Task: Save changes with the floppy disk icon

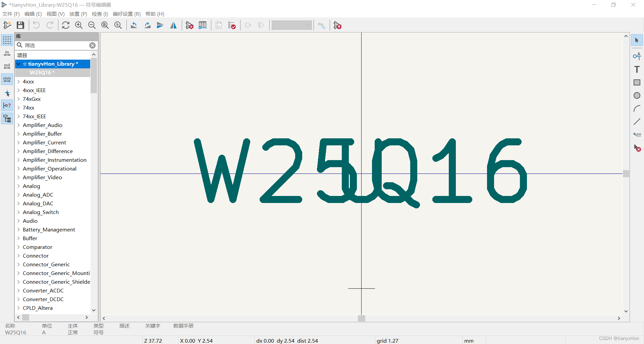Action: [x=20, y=25]
